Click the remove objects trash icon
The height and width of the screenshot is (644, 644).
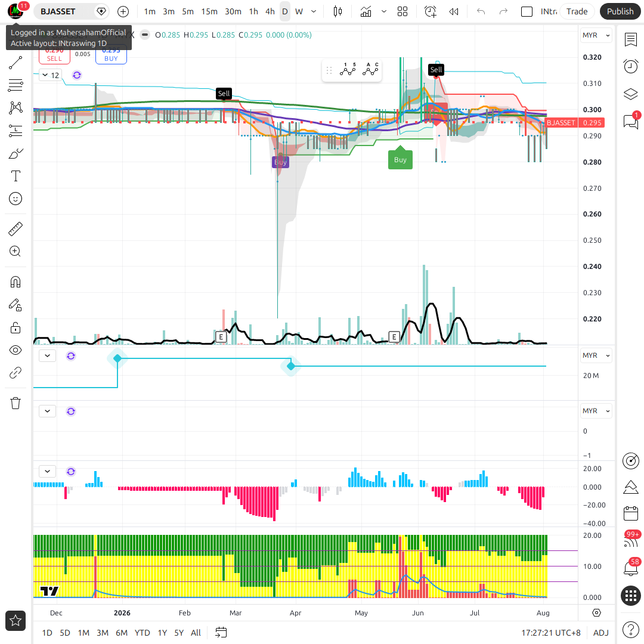16,403
